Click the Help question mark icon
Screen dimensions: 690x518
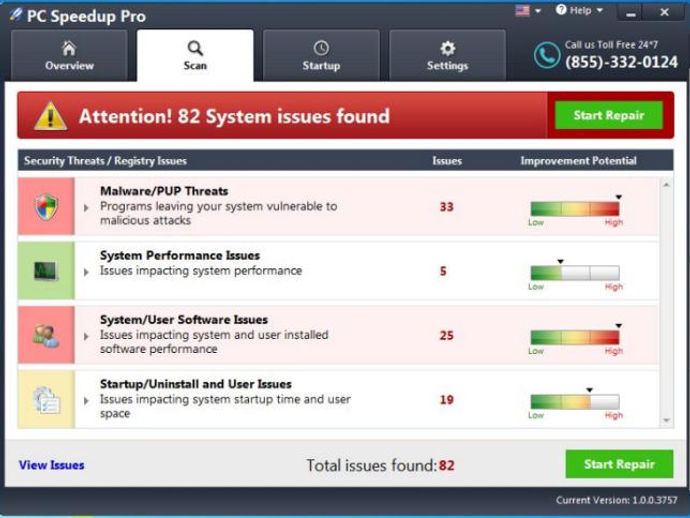tap(561, 10)
